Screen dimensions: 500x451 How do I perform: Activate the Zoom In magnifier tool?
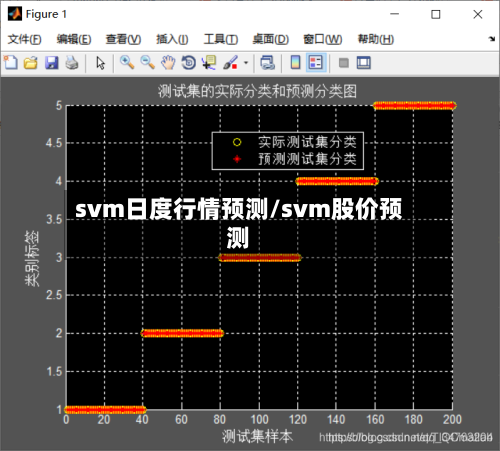[127, 63]
